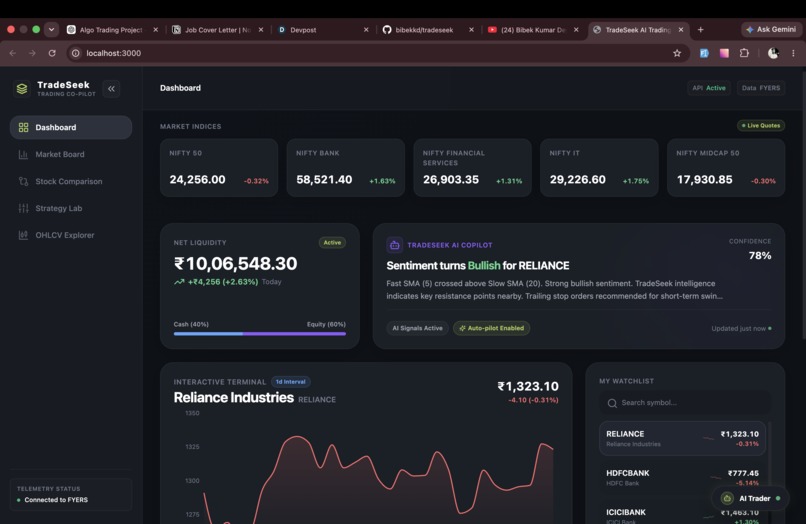Click the Data FYERS badge
The width and height of the screenshot is (806, 524).
point(761,88)
